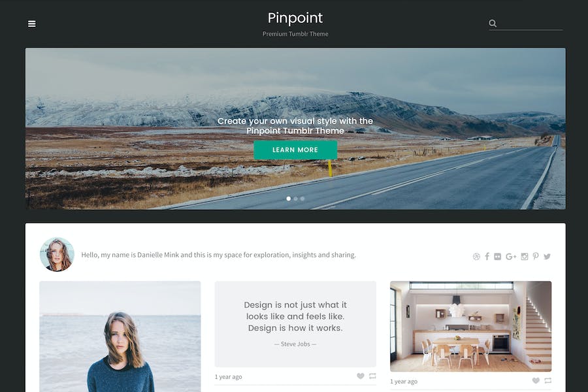The image size is (588, 392).
Task: Open the Google Plus social icon
Action: point(511,257)
